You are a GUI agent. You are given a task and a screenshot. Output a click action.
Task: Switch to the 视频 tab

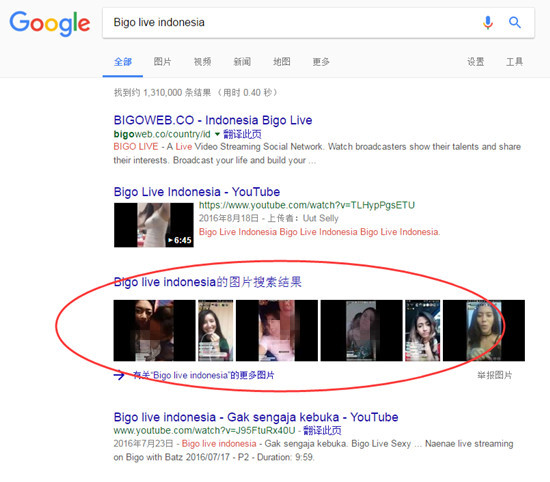tap(202, 62)
